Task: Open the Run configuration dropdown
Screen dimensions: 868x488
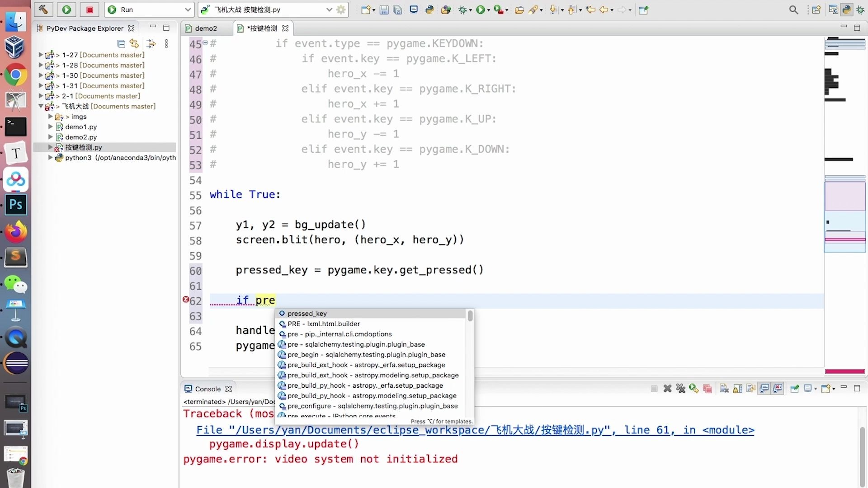Action: pyautogui.click(x=187, y=9)
